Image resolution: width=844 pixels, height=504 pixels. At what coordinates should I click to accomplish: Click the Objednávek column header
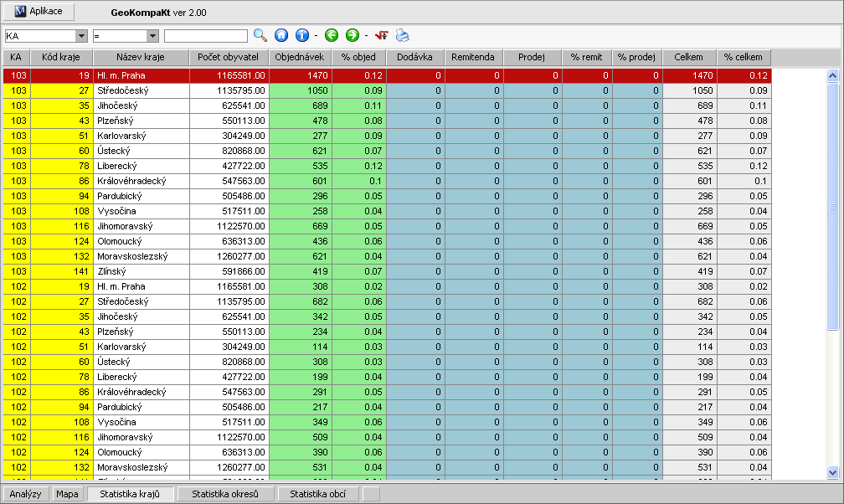pyautogui.click(x=300, y=57)
